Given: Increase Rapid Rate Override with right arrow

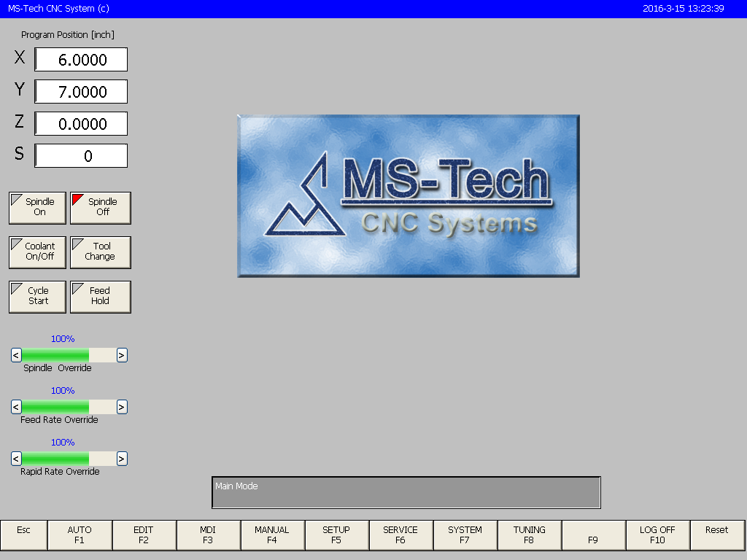Looking at the screenshot, I should pos(122,459).
